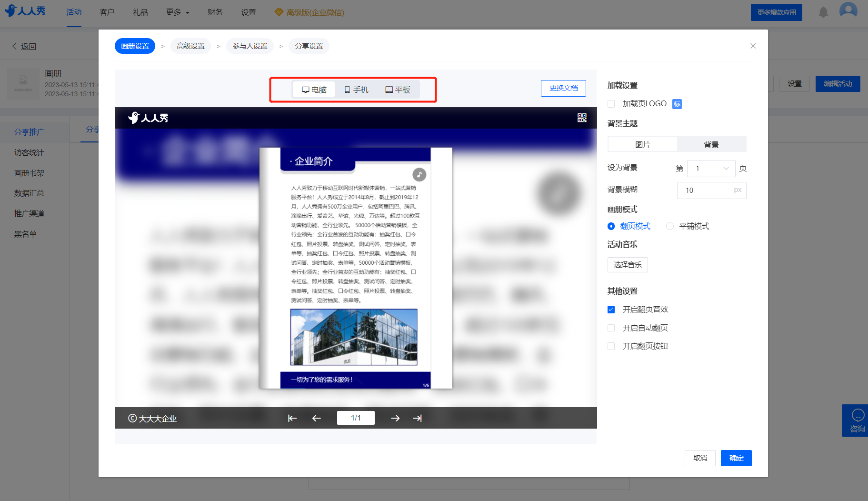Click the 选择音乐 button
This screenshot has width=868, height=501.
coord(628,265)
